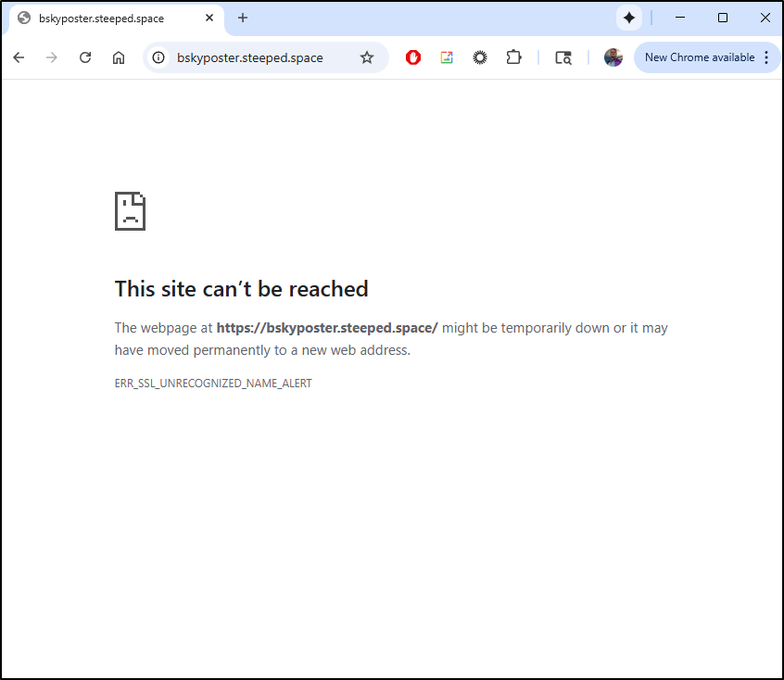
Task: Open the red Opera-style extension icon
Action: [413, 57]
